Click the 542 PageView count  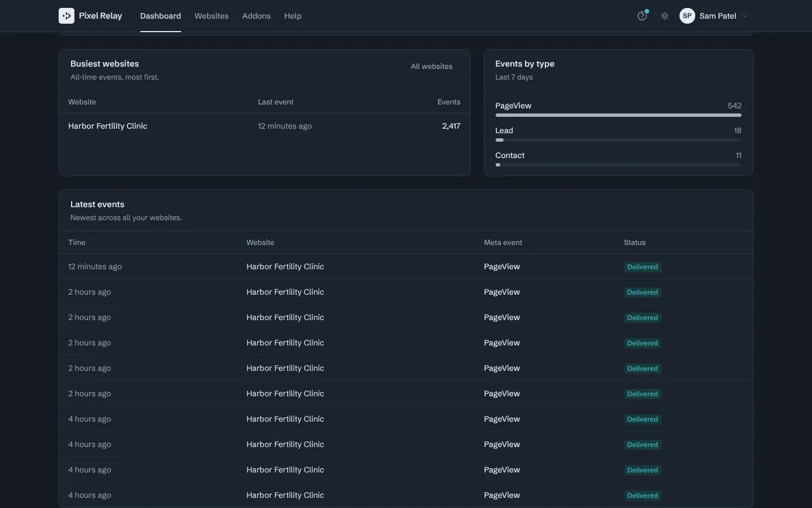[x=735, y=106]
